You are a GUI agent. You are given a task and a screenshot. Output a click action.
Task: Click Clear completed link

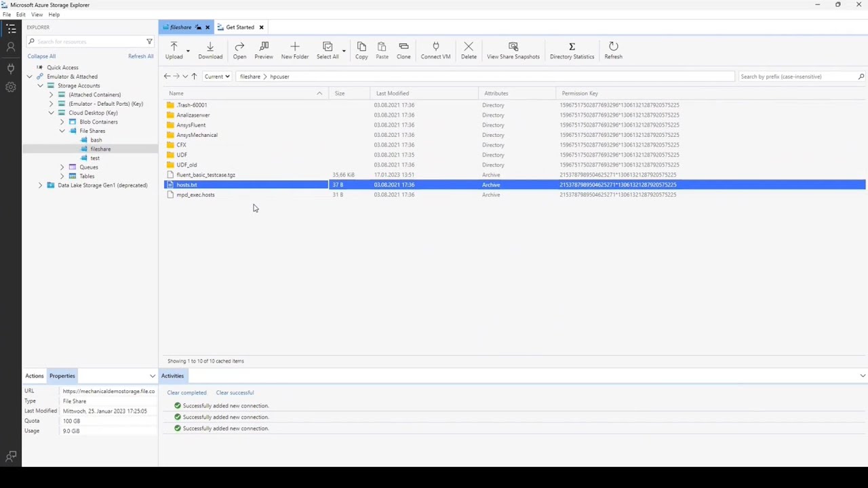click(186, 392)
